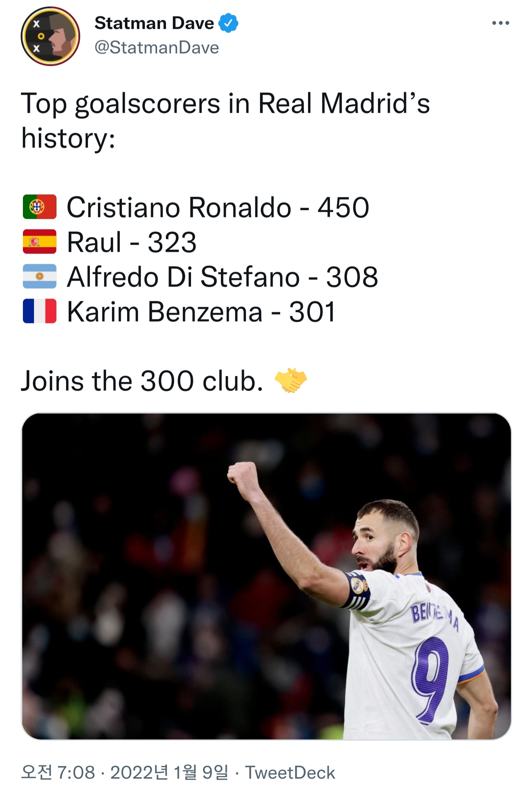
Task: Click the 'Top goalscorers in Real Madrid's' heading text
Action: point(225,103)
